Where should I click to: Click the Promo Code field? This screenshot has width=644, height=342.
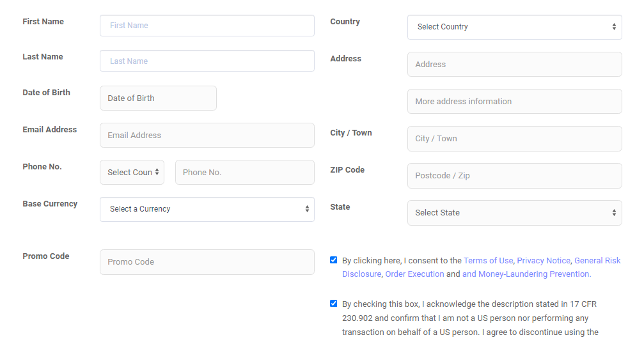(207, 262)
